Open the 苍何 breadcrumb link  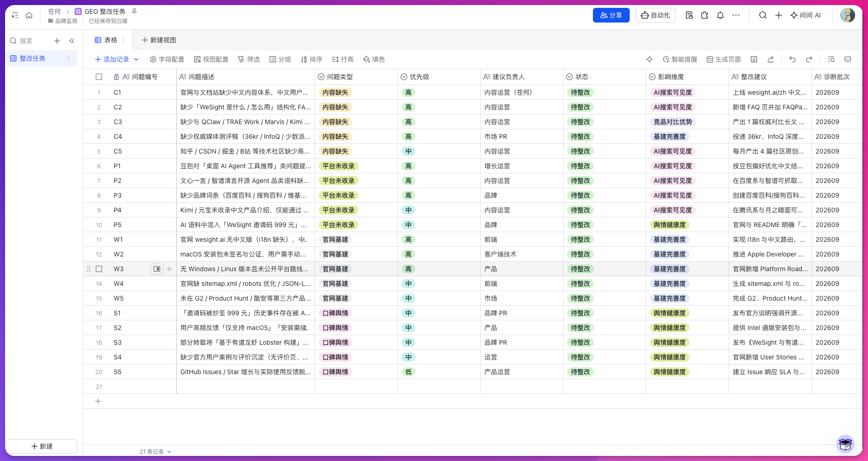(x=54, y=11)
